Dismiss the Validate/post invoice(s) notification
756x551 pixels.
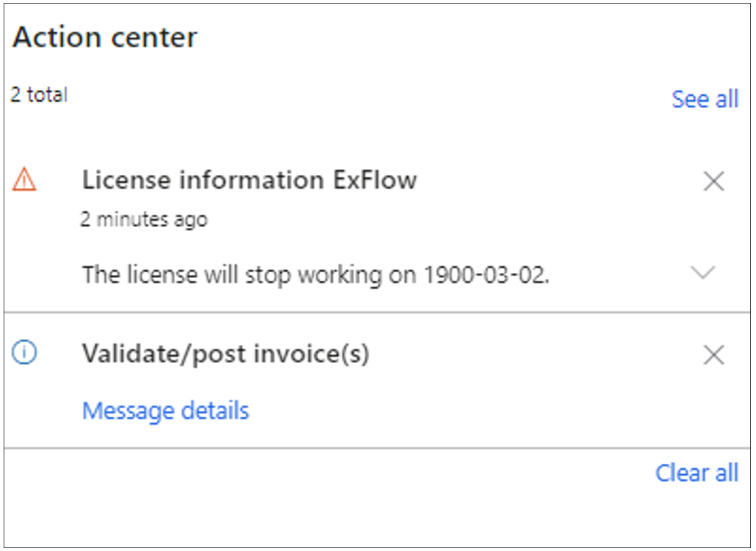714,355
